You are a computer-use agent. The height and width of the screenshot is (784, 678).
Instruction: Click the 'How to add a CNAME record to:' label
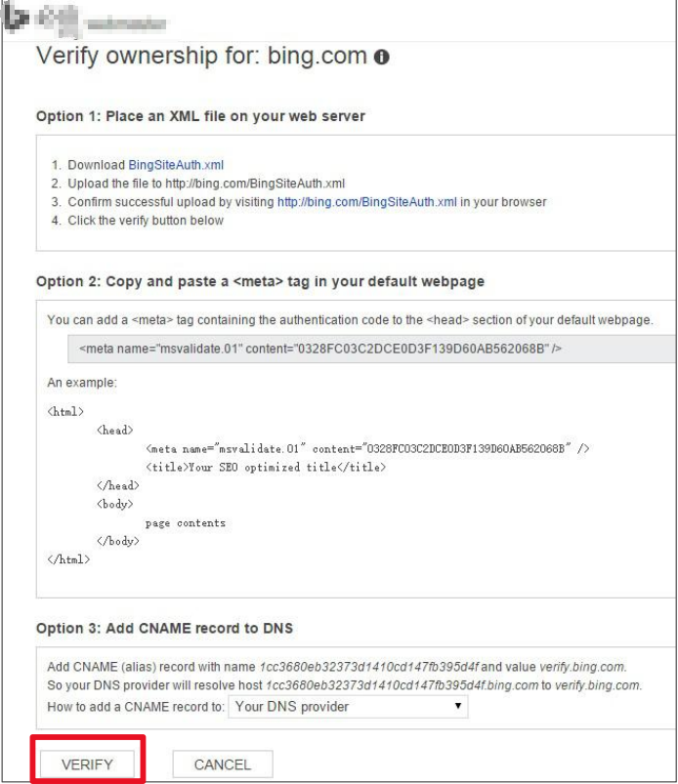(x=135, y=705)
